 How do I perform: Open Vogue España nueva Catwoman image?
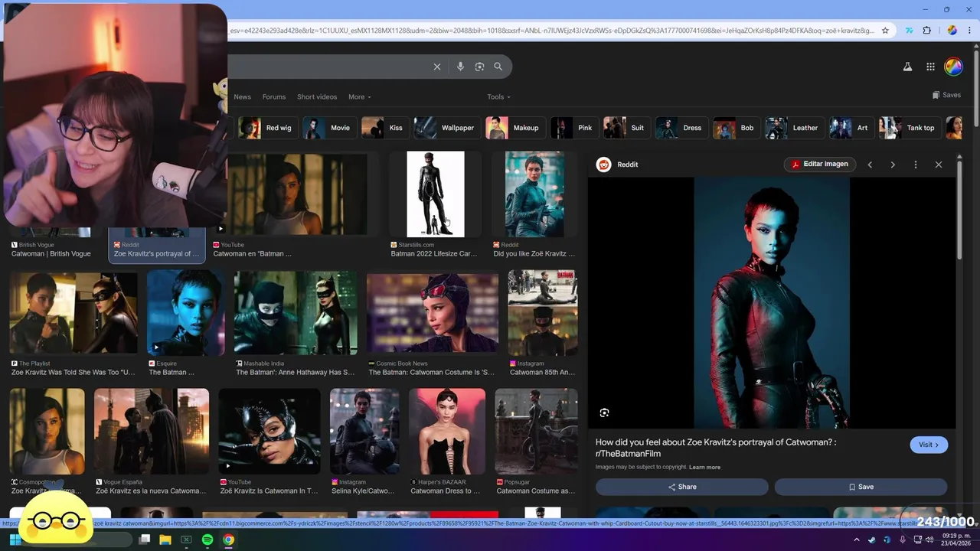152,432
